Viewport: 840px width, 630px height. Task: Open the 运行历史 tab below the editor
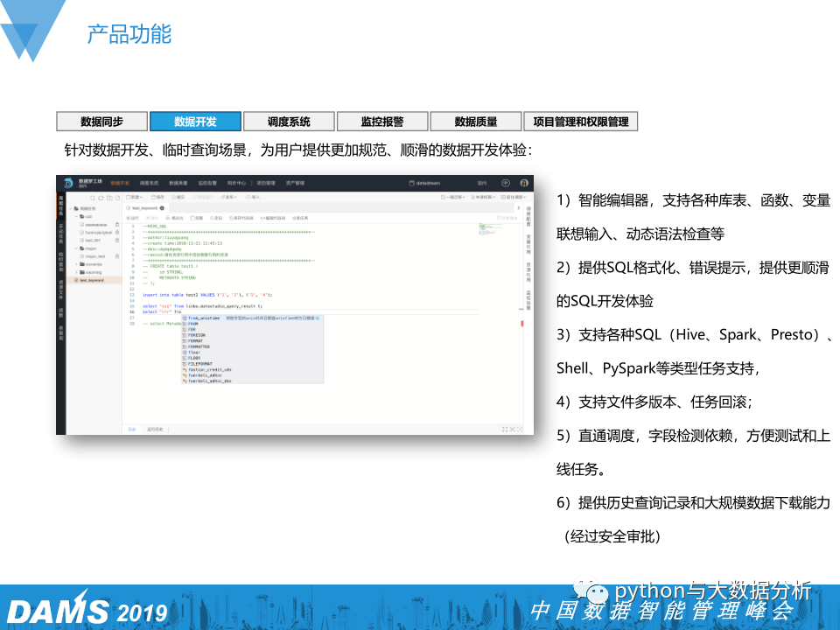click(x=155, y=429)
